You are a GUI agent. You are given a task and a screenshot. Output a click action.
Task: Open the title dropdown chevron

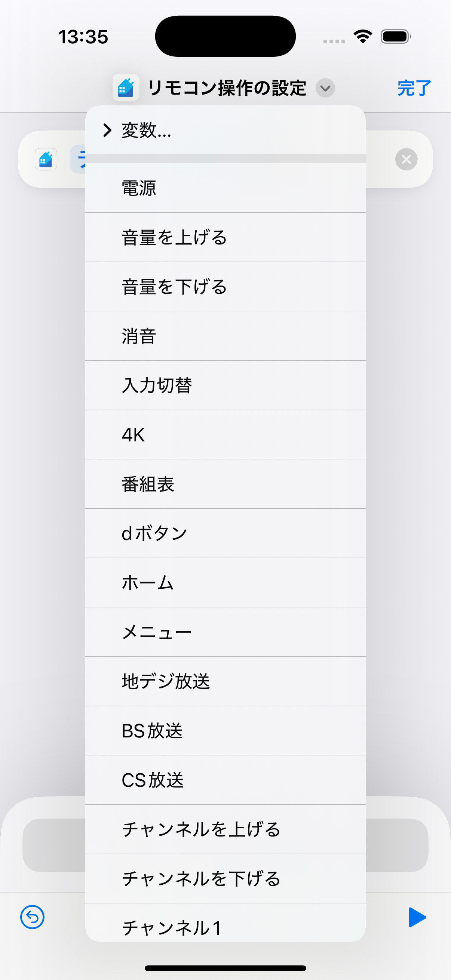(325, 88)
